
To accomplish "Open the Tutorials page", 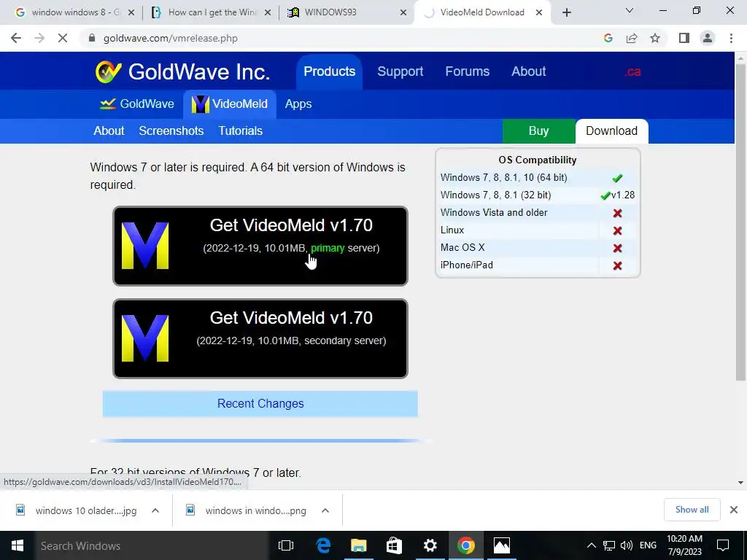I will pyautogui.click(x=240, y=131).
